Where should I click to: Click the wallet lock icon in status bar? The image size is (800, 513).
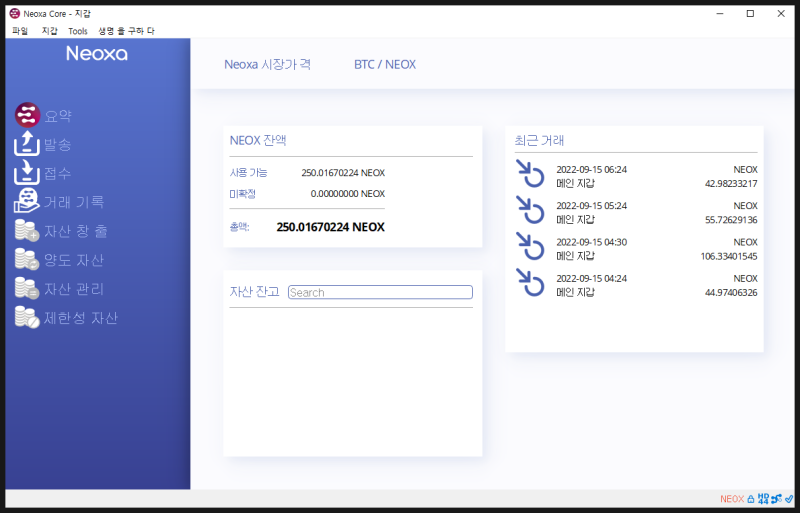(x=751, y=499)
